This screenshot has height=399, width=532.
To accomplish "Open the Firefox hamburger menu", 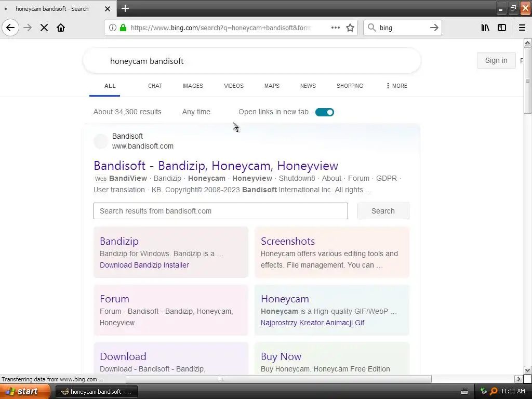I will coord(522,28).
